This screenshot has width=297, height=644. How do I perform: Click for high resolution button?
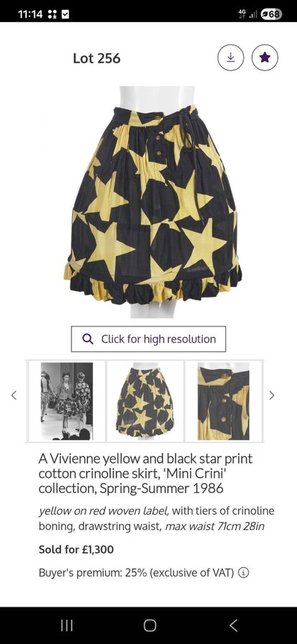tap(148, 339)
